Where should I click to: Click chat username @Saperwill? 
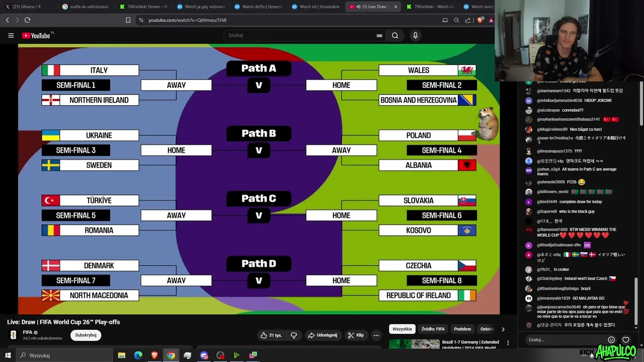[x=547, y=212]
